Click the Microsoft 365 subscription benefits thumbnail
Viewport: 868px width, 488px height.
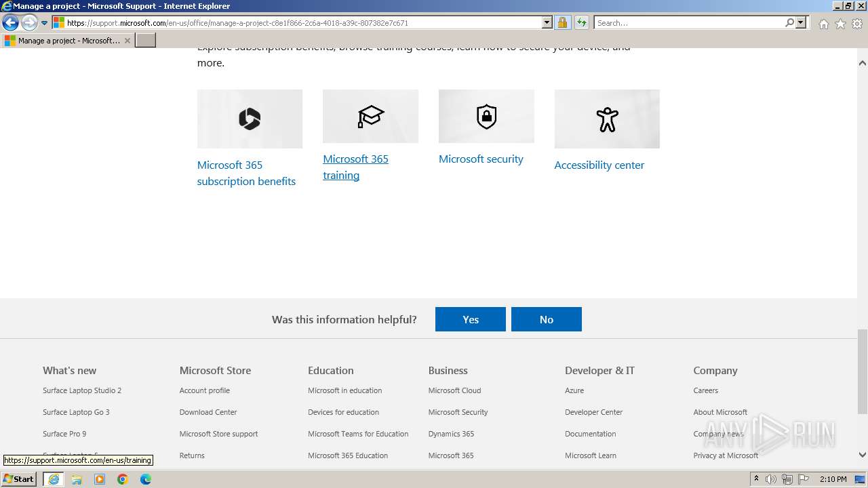click(x=250, y=119)
